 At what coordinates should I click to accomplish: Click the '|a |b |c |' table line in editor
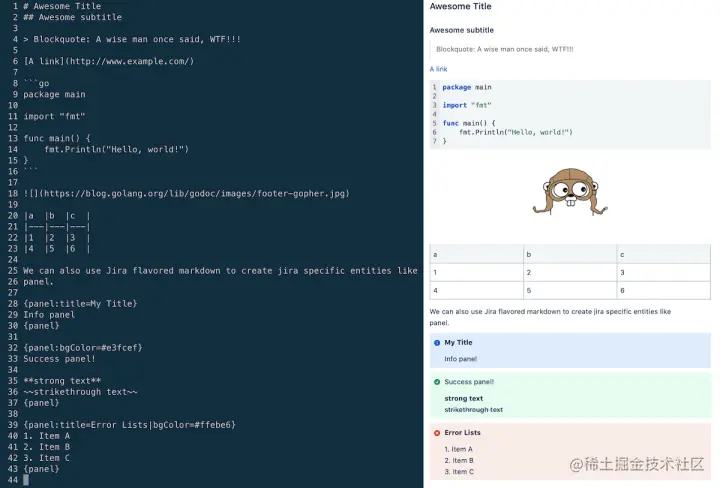pyautogui.click(x=57, y=215)
